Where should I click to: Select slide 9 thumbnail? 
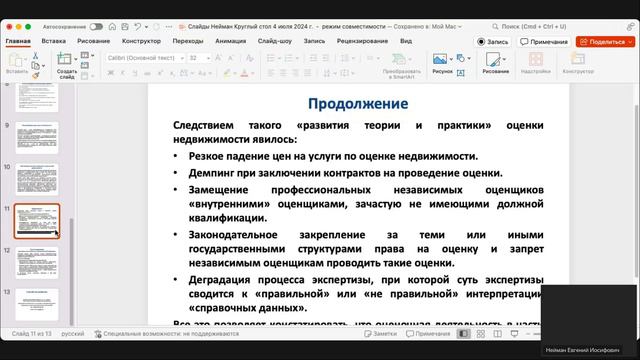point(37,138)
